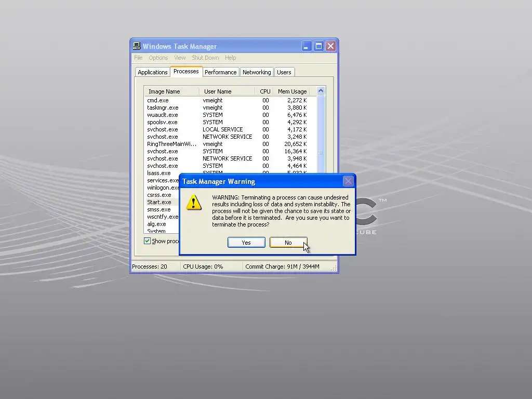Viewport: 532px width, 399px height.
Task: Select the services.exe process
Action: click(x=162, y=180)
